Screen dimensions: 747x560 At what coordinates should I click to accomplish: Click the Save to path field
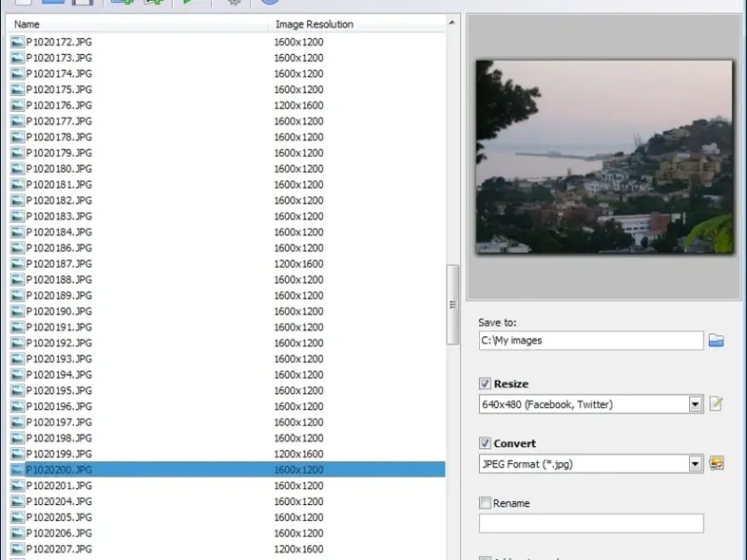point(591,341)
